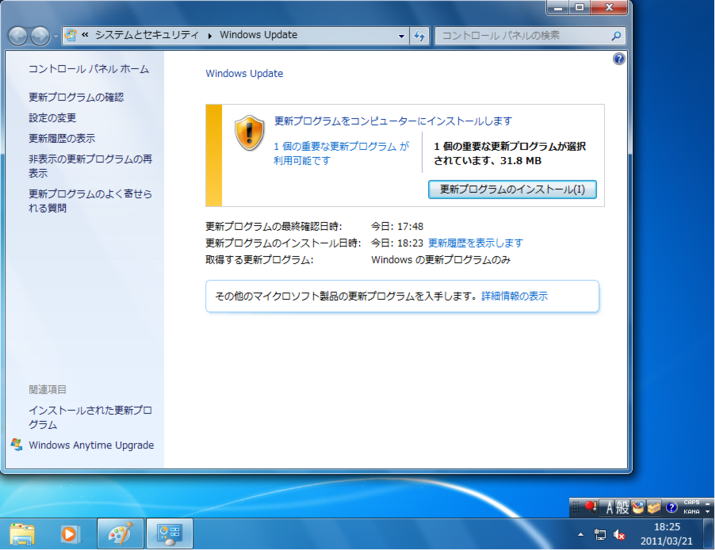
Task: Click the 詳細情報の表示 link
Action: click(x=514, y=296)
